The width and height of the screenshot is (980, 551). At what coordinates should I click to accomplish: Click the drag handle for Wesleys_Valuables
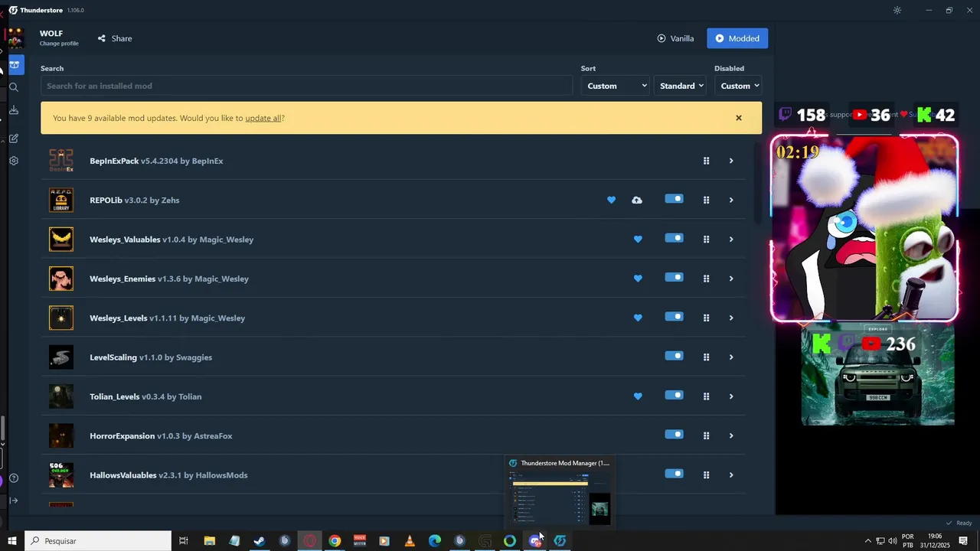pyautogui.click(x=706, y=240)
